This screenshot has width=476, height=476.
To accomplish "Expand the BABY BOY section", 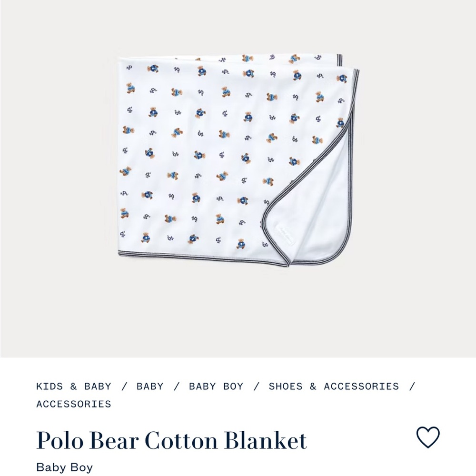I will [216, 386].
